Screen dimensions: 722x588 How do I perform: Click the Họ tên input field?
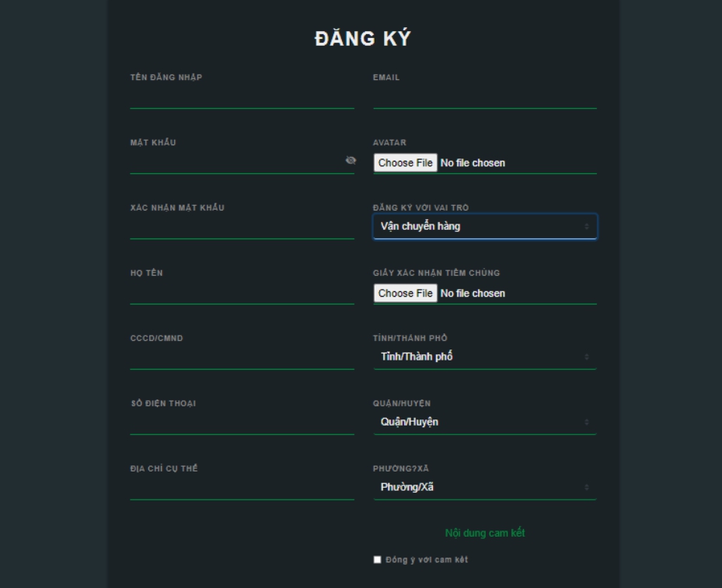[x=242, y=293]
